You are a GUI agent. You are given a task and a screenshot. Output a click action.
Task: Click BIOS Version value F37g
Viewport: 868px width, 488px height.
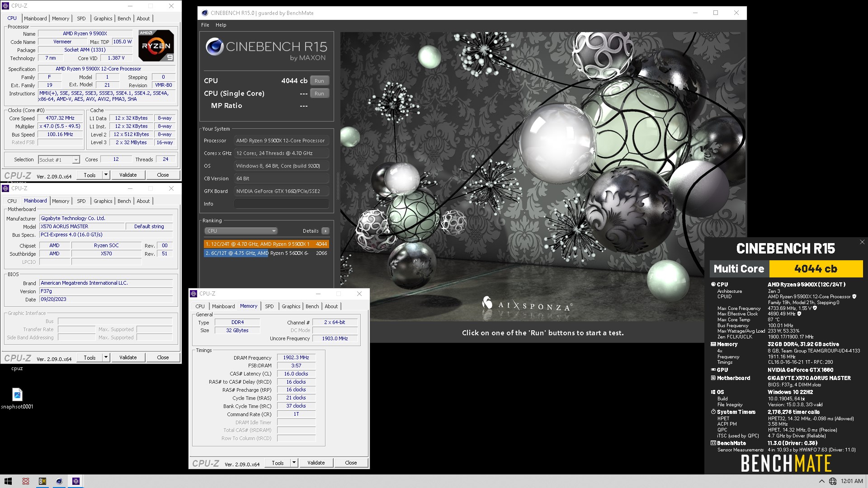106,291
